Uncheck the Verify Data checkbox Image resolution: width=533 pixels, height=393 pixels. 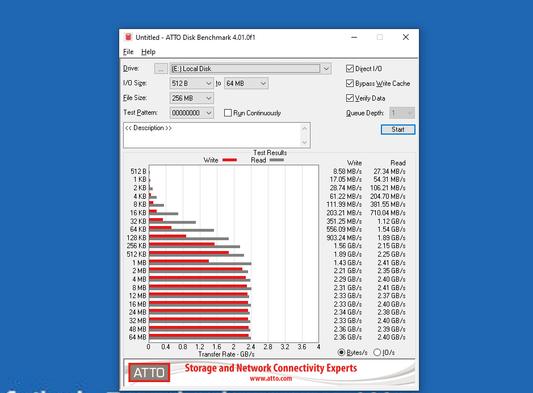pyautogui.click(x=350, y=98)
